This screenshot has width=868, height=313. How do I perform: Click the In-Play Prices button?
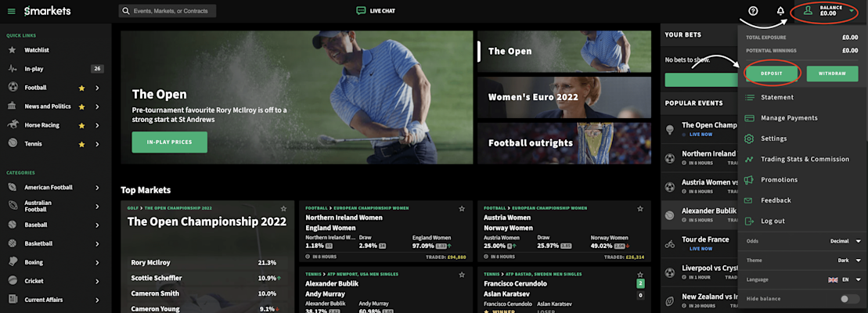pyautogui.click(x=169, y=142)
